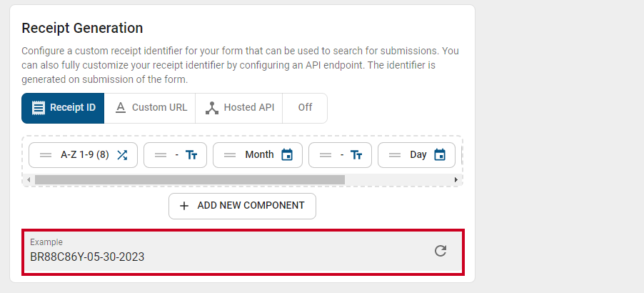Click the left scroll arrow of component list
Screen dimensions: 644x293
[x=29, y=179]
